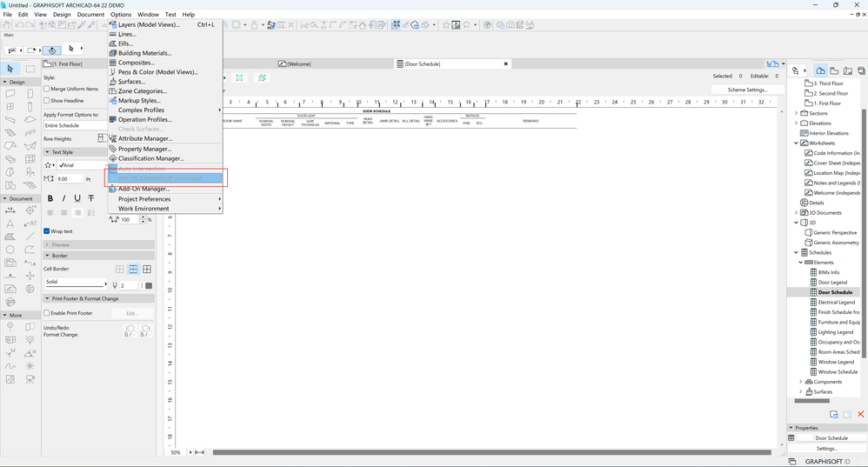Select the Text tool in Document section
The height and width of the screenshot is (467, 868).
pyautogui.click(x=10, y=223)
